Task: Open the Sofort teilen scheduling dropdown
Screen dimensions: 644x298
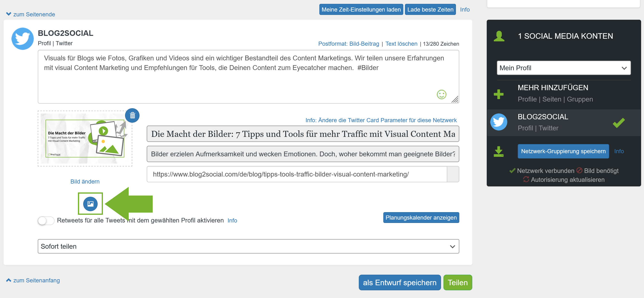Action: (248, 246)
